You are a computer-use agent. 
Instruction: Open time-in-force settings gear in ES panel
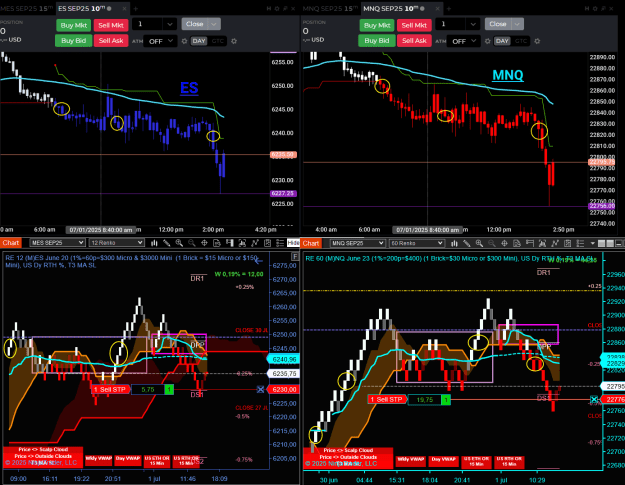234,41
